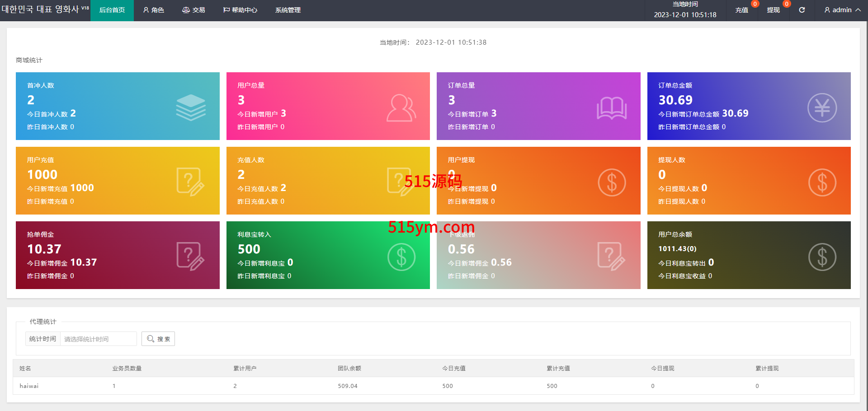Click the dollar icon in 提现人数 card
This screenshot has width=868, height=411.
822,182
